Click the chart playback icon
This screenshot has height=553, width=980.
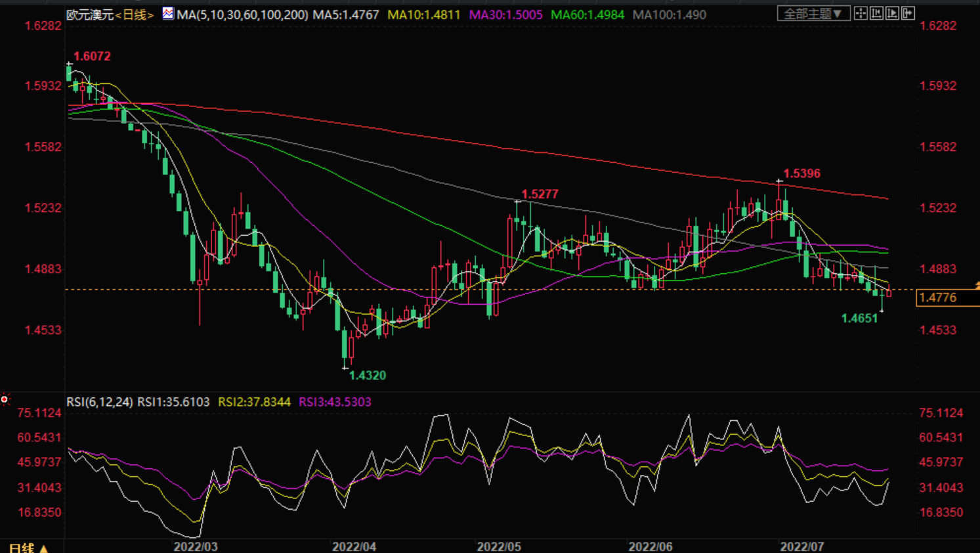[x=892, y=13]
